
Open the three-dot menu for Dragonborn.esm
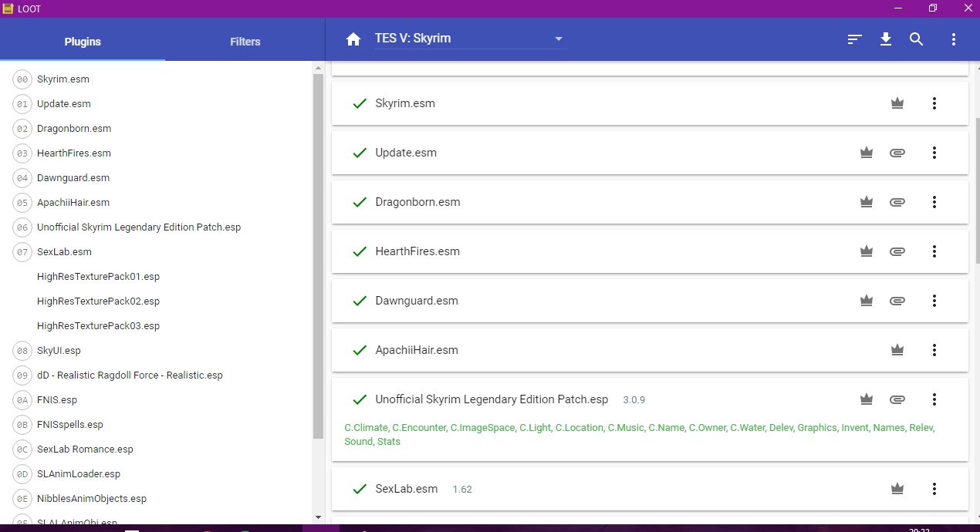tap(934, 202)
